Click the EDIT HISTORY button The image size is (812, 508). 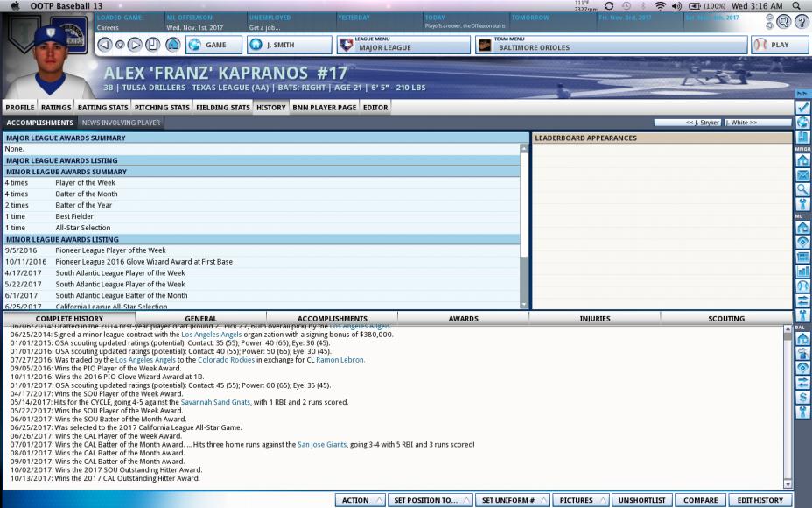[x=759, y=500]
